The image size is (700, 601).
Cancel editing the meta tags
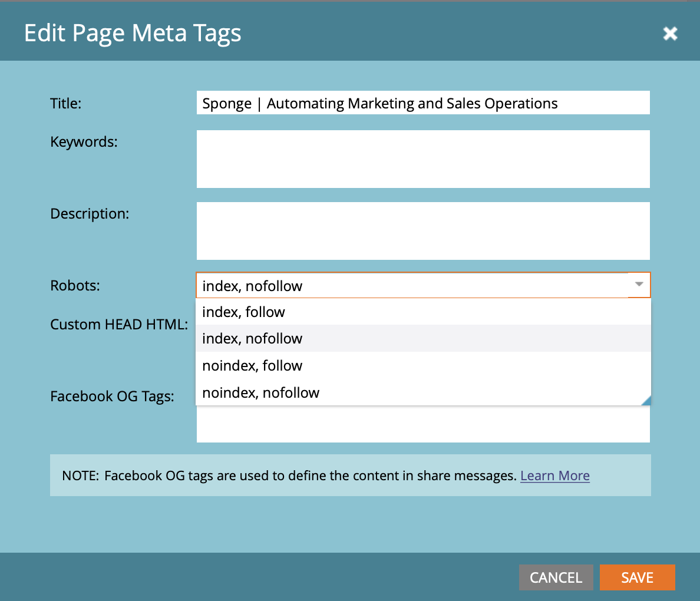[556, 577]
